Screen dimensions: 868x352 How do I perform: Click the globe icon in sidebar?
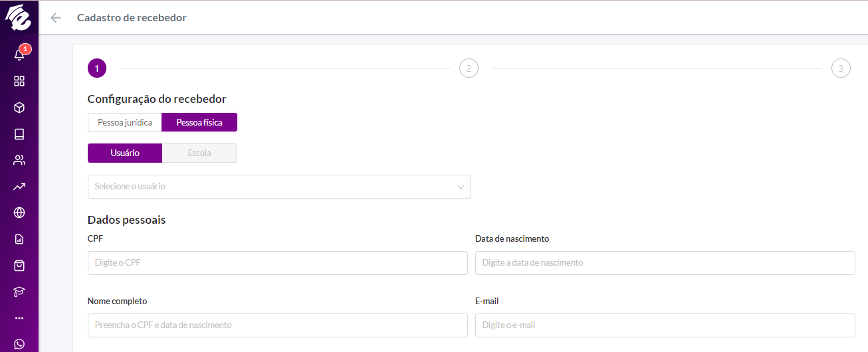pyautogui.click(x=19, y=213)
